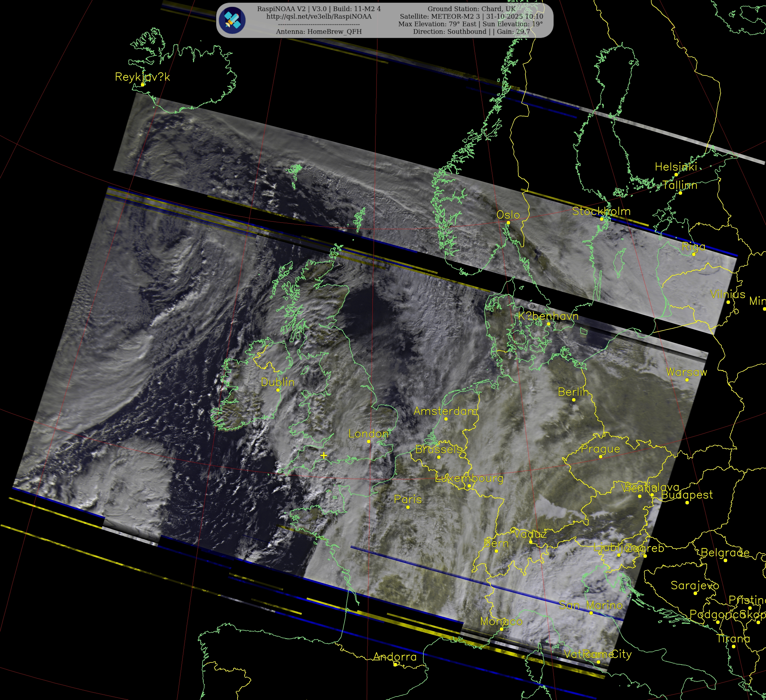Click the Stockholm map label

pyautogui.click(x=601, y=211)
